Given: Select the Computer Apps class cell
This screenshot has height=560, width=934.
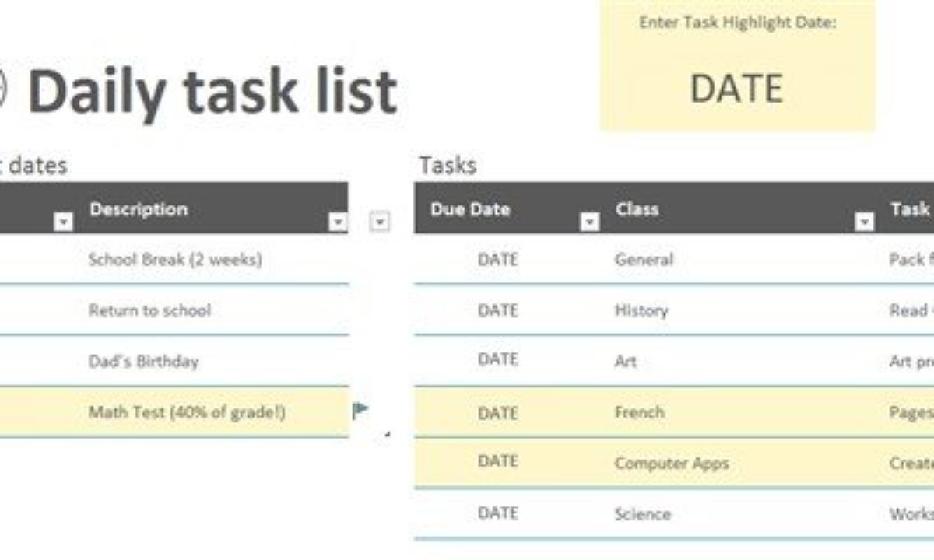Looking at the screenshot, I should coord(671,463).
